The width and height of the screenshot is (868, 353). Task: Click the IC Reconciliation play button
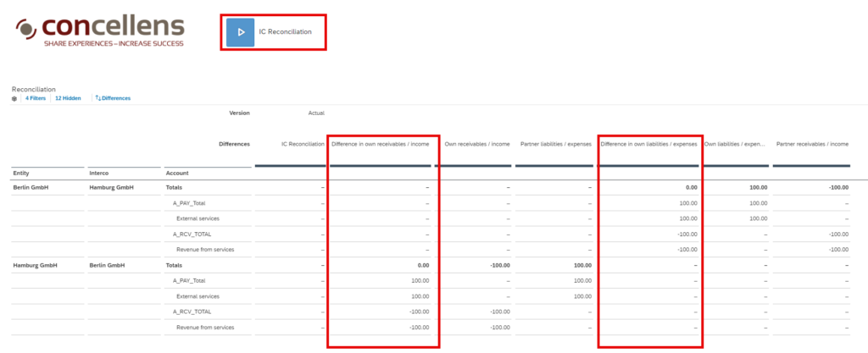[240, 32]
